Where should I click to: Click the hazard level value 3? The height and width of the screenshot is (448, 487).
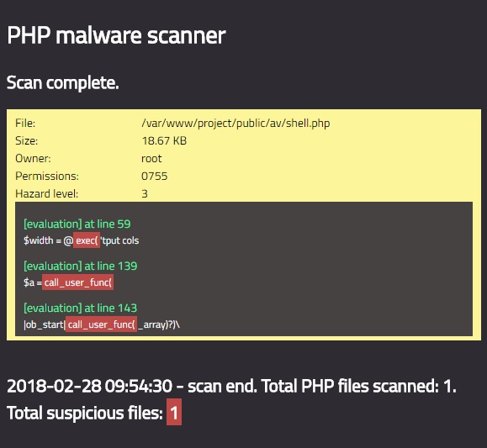(x=145, y=193)
